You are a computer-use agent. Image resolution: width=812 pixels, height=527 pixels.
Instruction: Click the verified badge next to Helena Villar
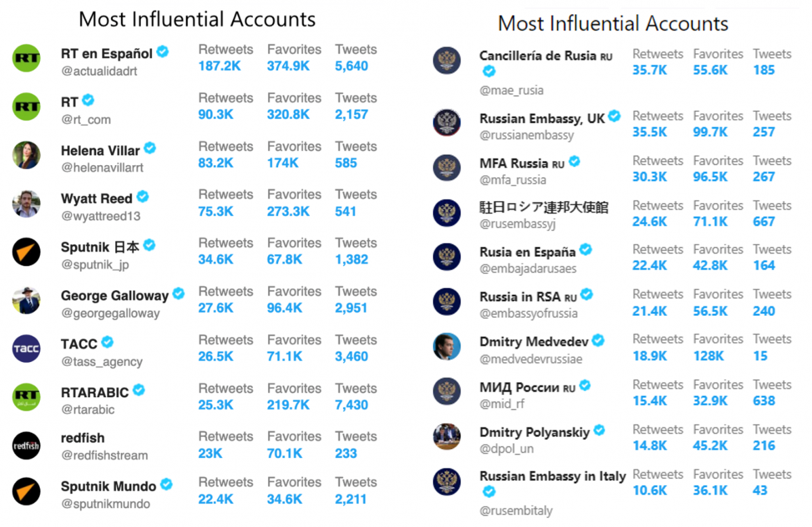(150, 148)
